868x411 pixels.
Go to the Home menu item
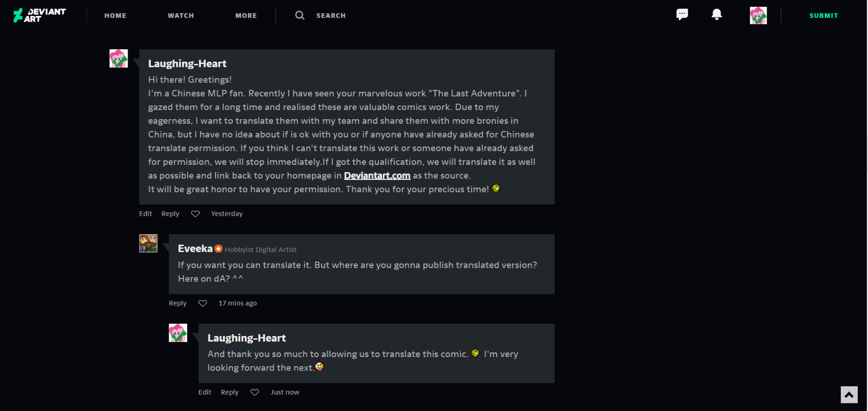(115, 15)
